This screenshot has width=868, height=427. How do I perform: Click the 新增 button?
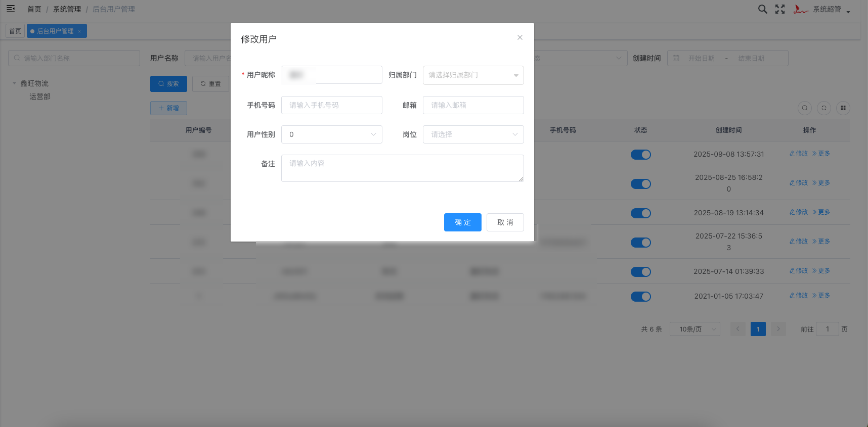pyautogui.click(x=168, y=108)
